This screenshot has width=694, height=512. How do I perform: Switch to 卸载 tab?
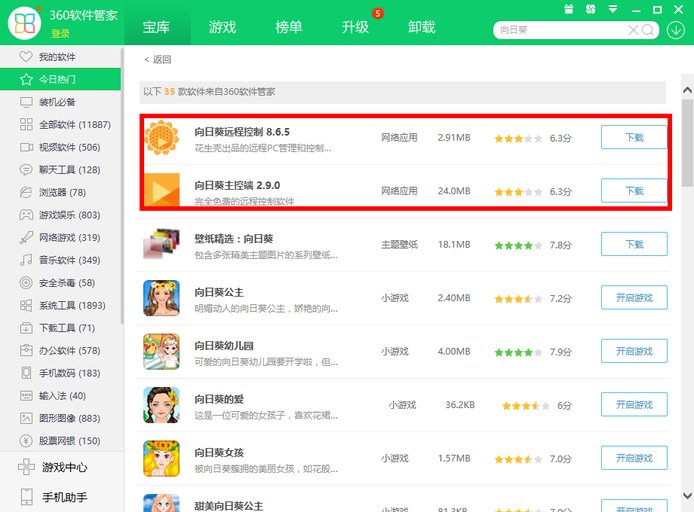click(422, 27)
